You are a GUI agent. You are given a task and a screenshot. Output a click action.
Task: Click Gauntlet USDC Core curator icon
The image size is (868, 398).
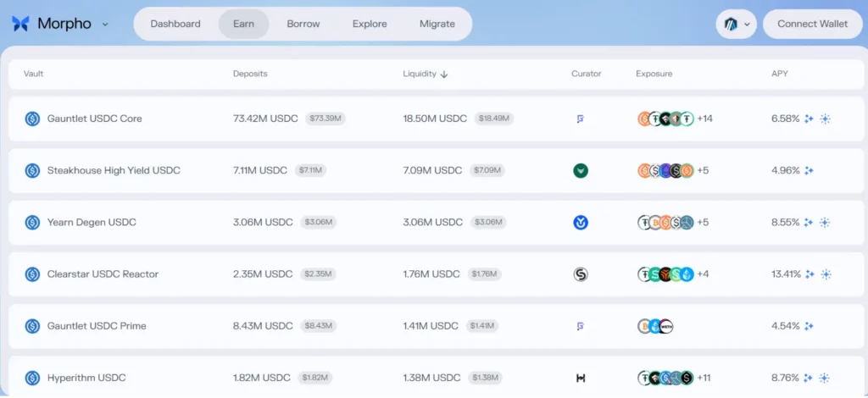[581, 119]
